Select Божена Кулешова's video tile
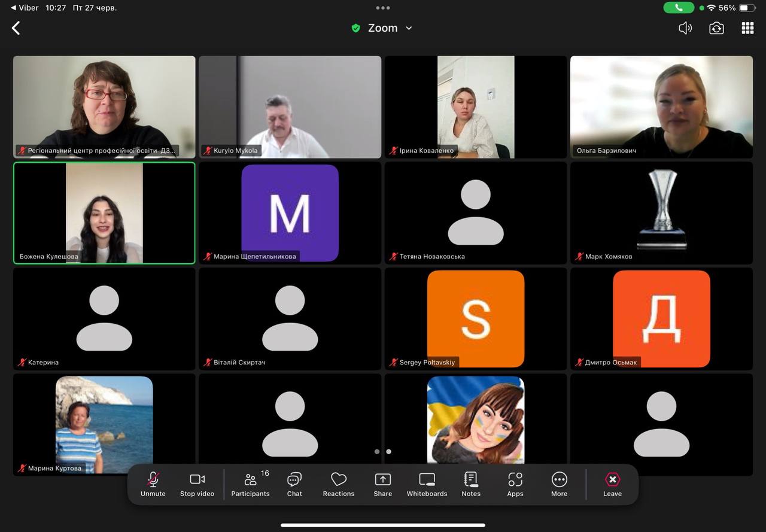The image size is (766, 532). point(104,212)
